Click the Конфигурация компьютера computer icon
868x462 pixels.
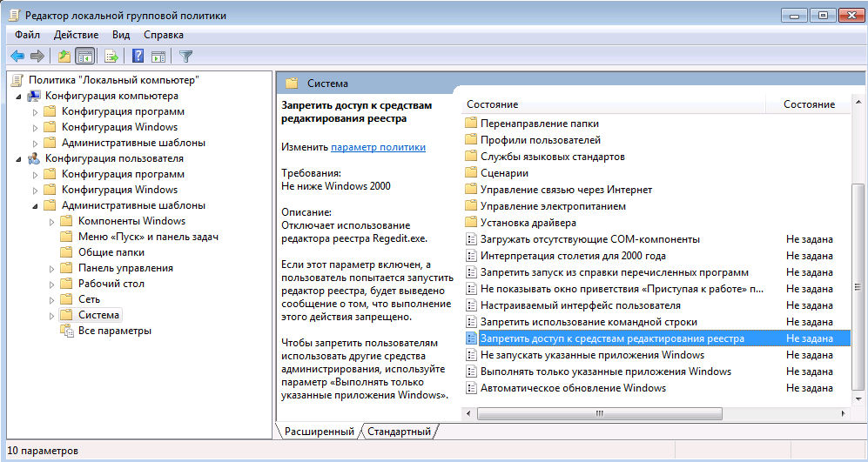click(34, 96)
